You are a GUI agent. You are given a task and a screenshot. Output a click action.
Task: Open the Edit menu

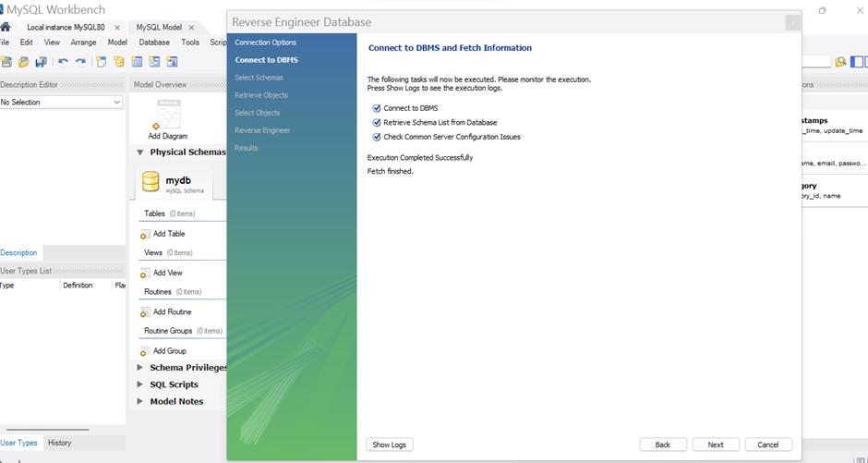[x=27, y=43]
